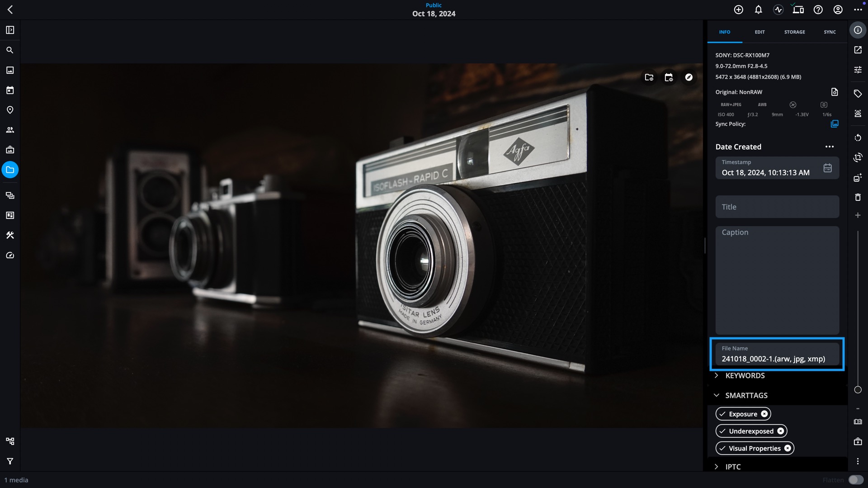
Task: Remove the Exposure smart tag
Action: [x=764, y=414]
